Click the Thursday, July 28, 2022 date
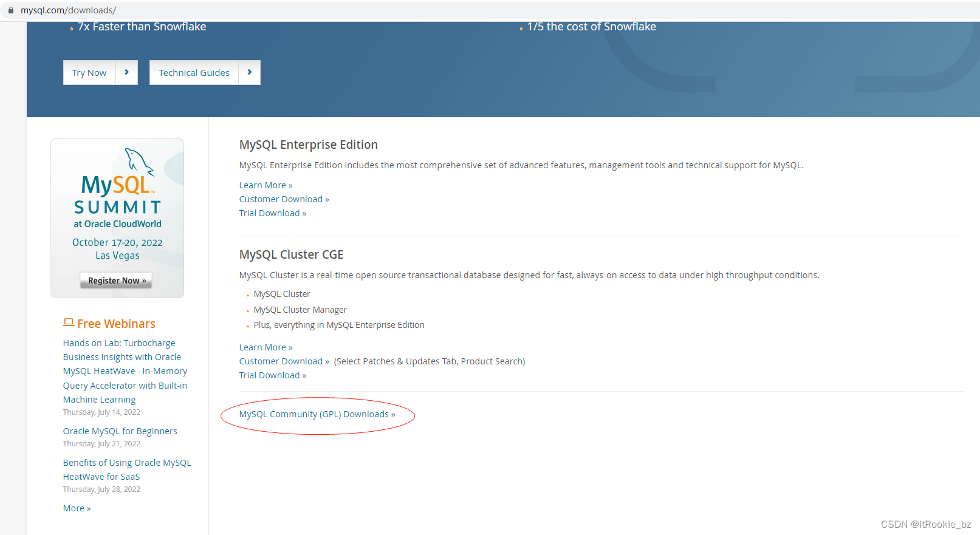 pyautogui.click(x=101, y=489)
